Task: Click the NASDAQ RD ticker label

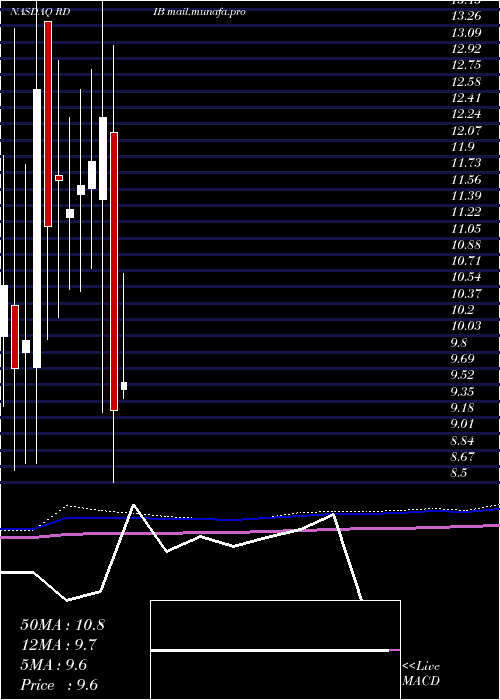Action: pyautogui.click(x=39, y=12)
